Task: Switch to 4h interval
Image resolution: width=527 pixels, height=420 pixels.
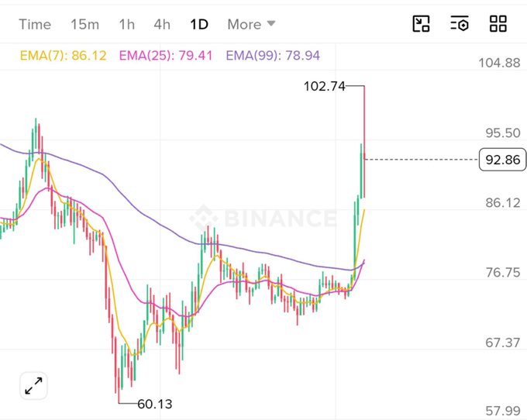Action: click(162, 25)
